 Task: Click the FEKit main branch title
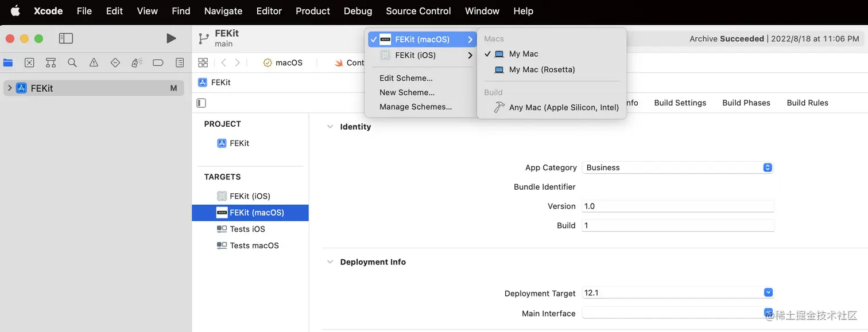(227, 38)
